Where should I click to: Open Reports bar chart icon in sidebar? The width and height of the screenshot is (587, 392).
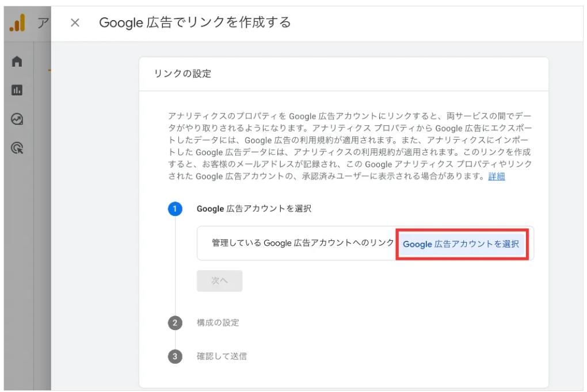17,90
